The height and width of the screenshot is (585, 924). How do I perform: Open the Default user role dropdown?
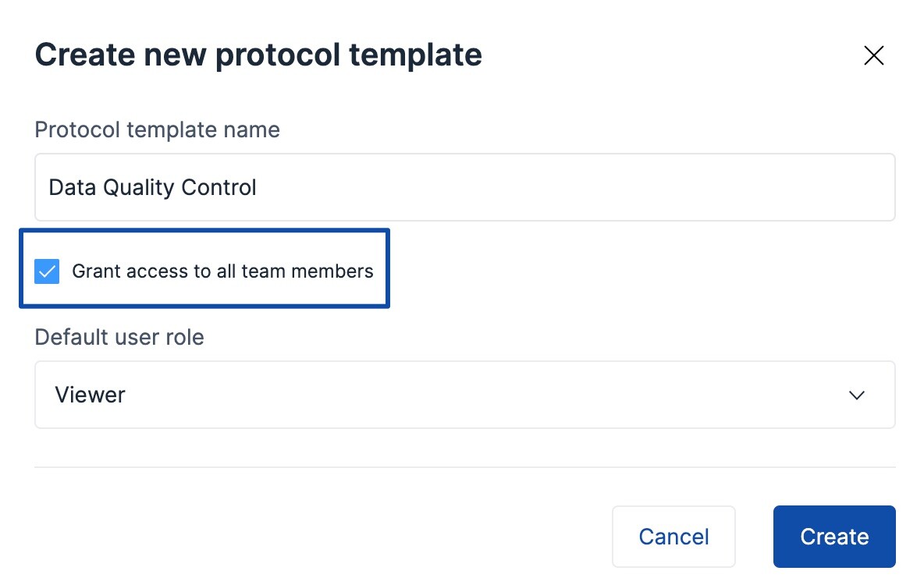[464, 395]
